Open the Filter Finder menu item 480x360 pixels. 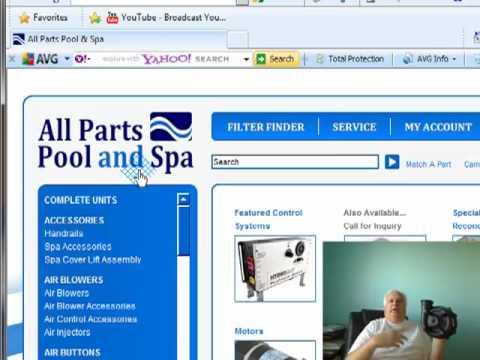266,127
